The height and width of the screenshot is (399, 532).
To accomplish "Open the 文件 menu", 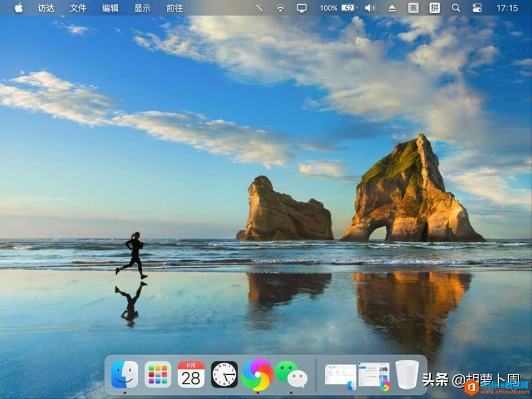I will [78, 8].
